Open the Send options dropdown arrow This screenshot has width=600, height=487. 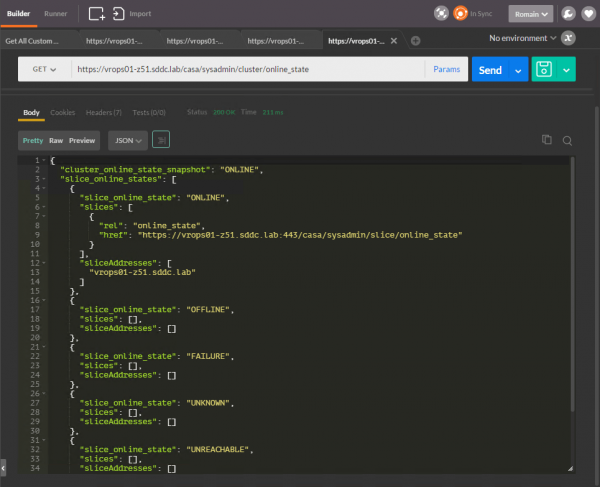[518, 70]
